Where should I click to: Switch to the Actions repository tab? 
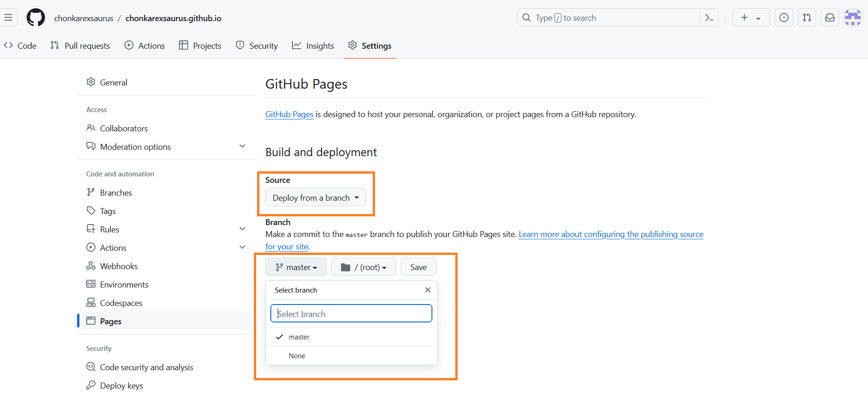[145, 45]
